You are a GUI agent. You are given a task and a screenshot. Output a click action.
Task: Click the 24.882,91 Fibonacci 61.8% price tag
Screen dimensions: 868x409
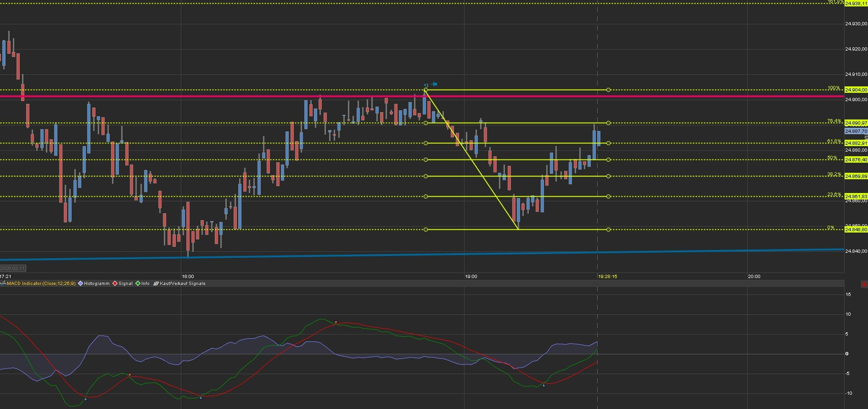coord(856,143)
